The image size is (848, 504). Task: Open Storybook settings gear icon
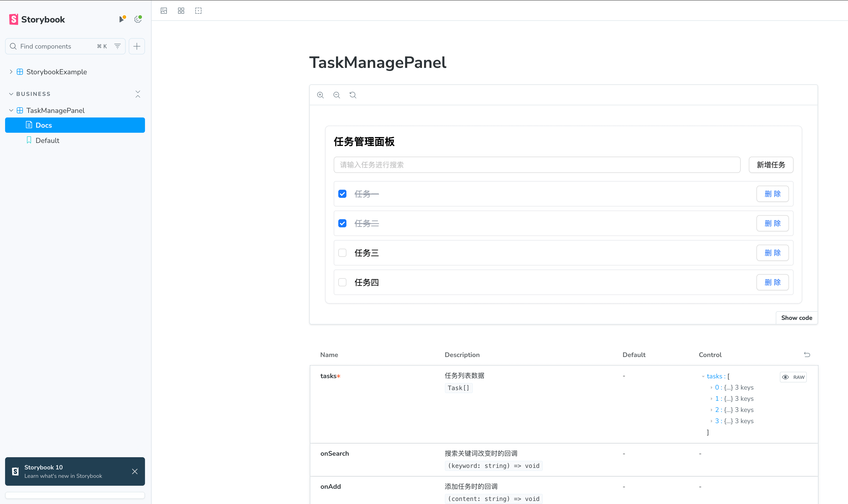pos(138,19)
